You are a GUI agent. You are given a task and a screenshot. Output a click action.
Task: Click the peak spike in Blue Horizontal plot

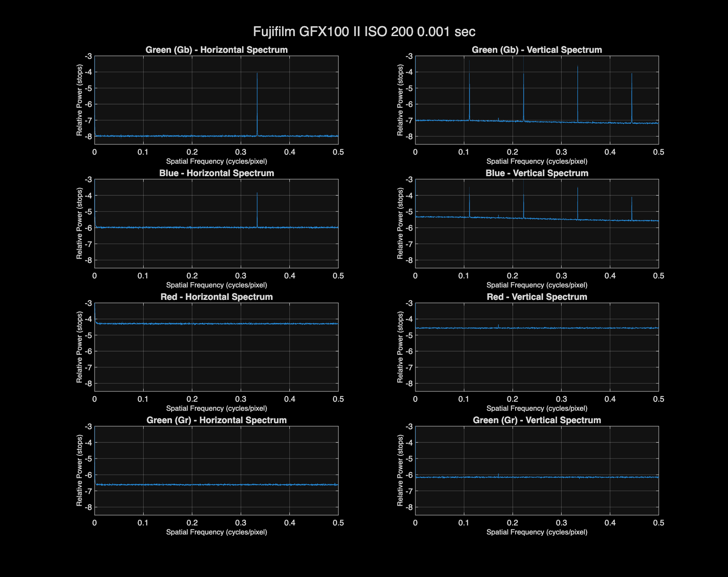coord(257,209)
